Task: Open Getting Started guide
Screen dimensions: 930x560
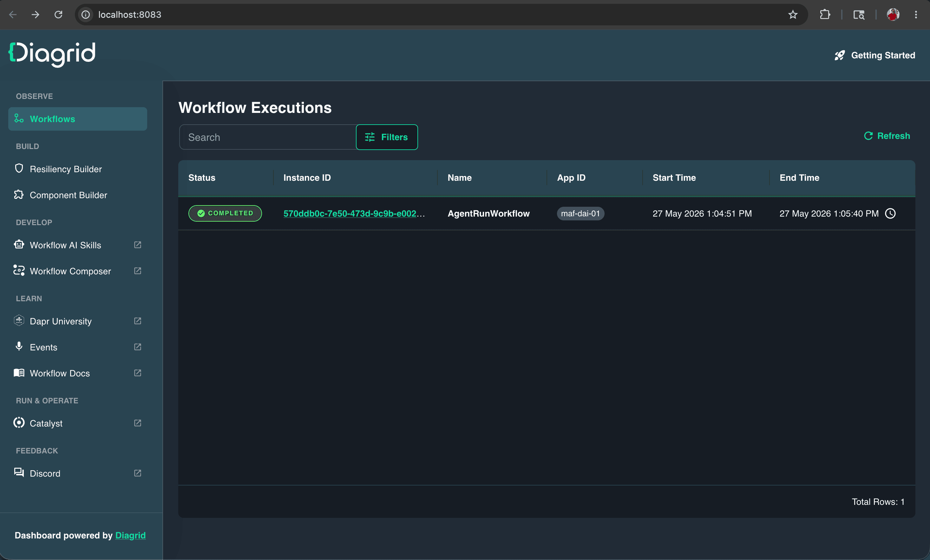Action: point(875,55)
